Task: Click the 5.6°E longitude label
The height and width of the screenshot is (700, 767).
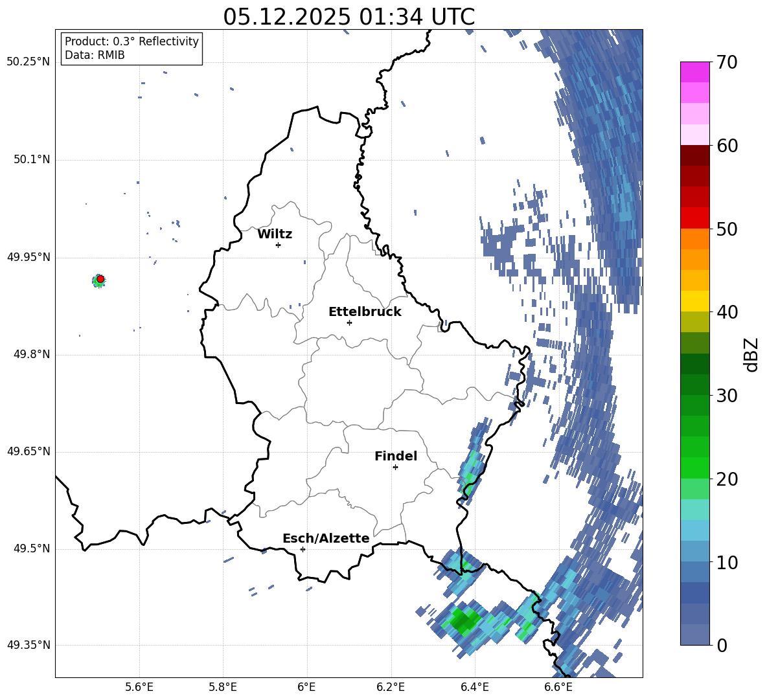Action: point(139,687)
